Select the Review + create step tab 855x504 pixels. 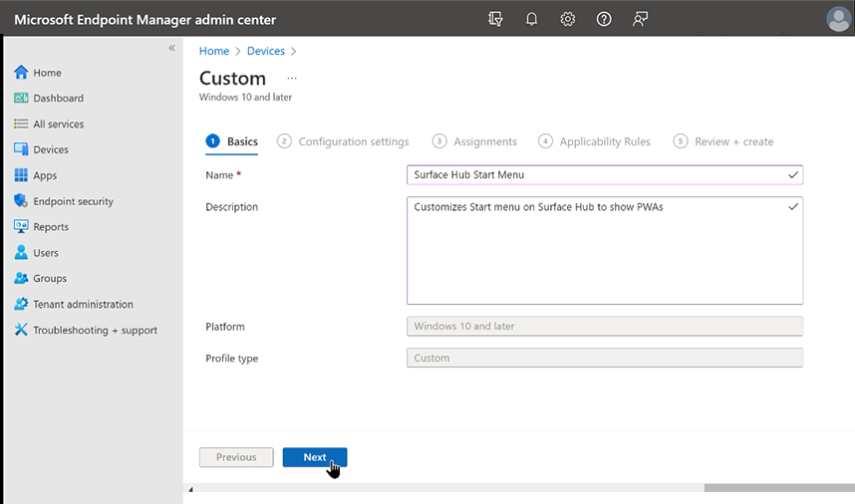(x=723, y=141)
